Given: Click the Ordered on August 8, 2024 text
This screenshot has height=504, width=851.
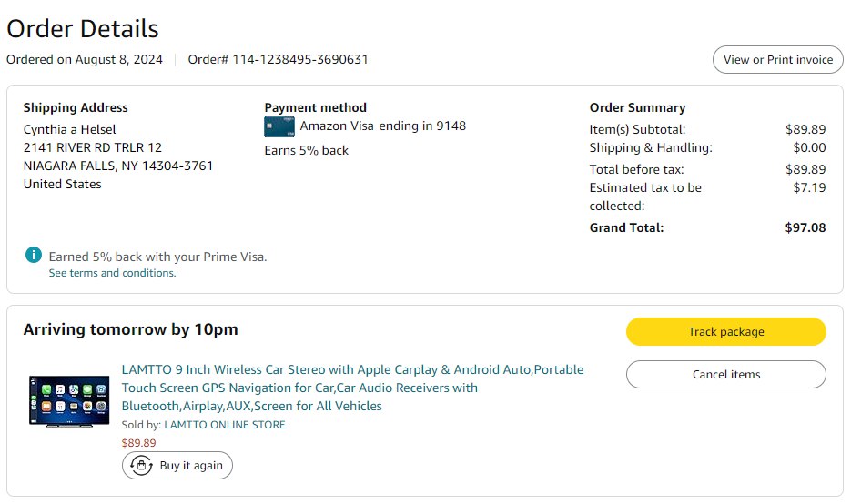Looking at the screenshot, I should coord(85,60).
